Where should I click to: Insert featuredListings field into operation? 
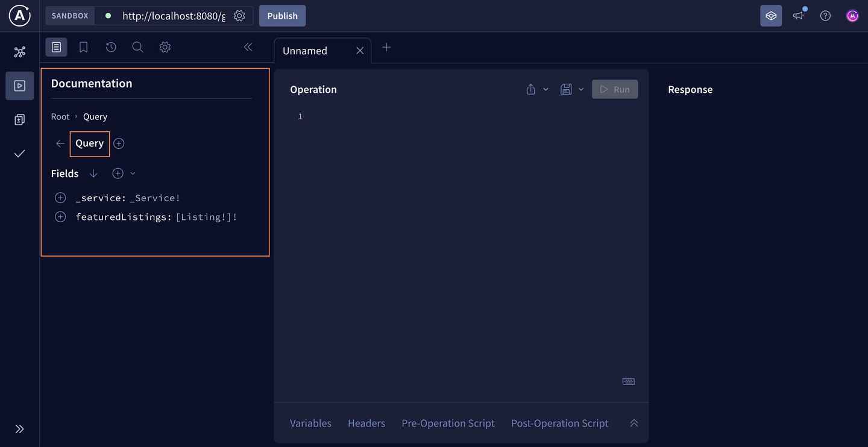60,216
